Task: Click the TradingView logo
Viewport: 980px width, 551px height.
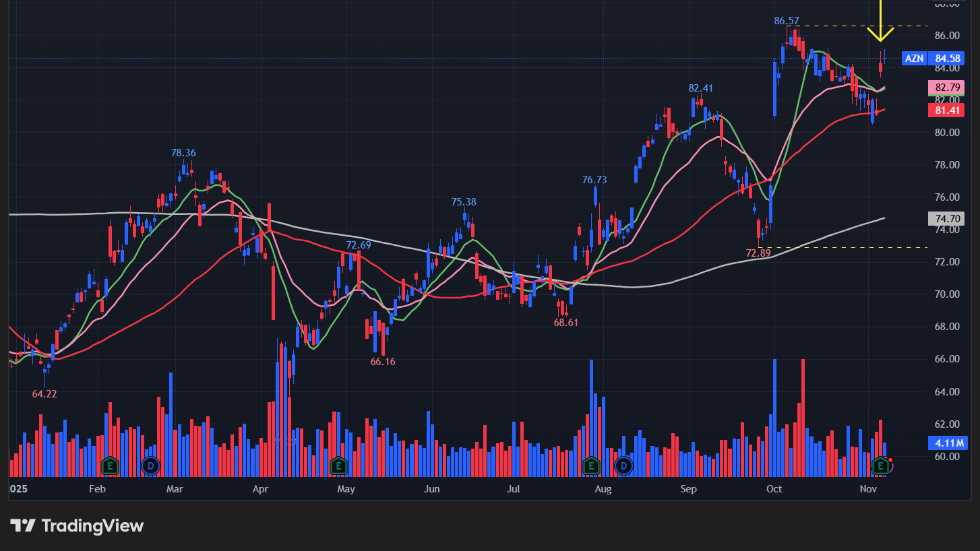Action: (x=77, y=526)
